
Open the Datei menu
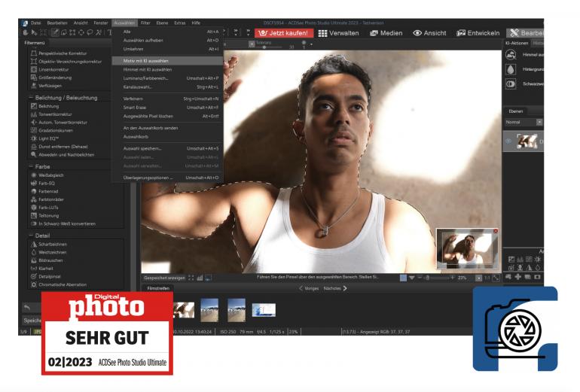pos(36,23)
